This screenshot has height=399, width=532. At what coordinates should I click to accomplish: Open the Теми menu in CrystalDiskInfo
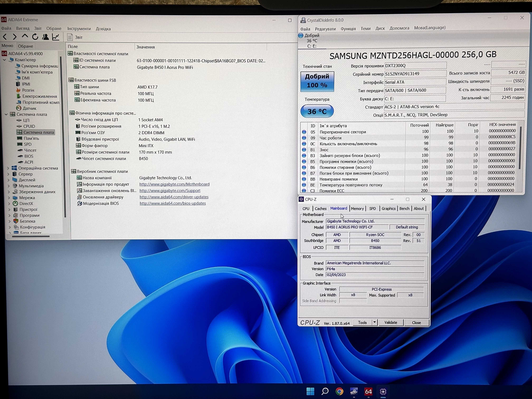point(365,28)
